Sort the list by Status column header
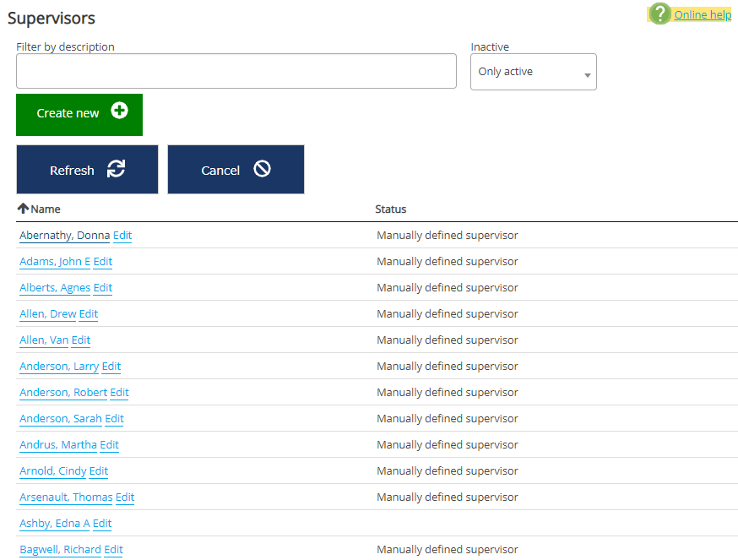The width and height of the screenshot is (738, 560). point(390,209)
